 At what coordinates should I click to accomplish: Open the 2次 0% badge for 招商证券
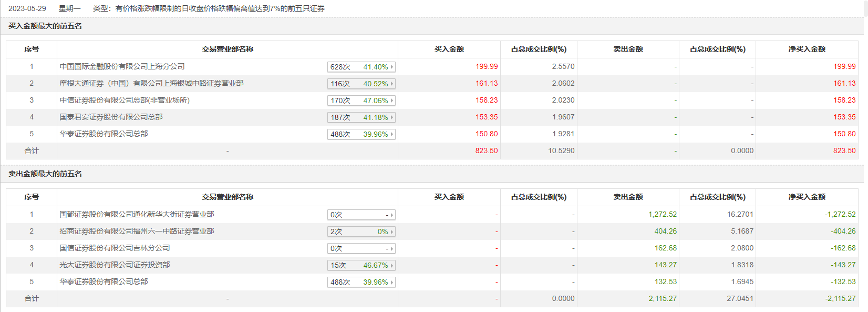tap(361, 232)
